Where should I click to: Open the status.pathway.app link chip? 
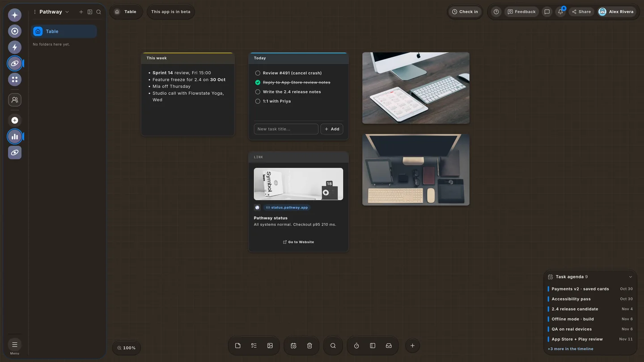pyautogui.click(x=286, y=207)
